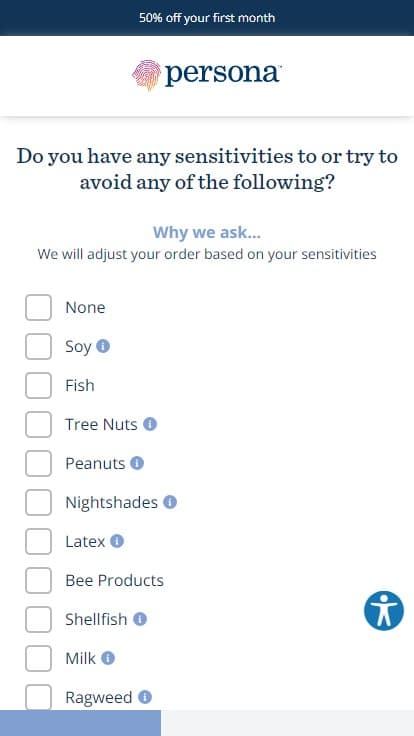This screenshot has width=414, height=736.
Task: Click the Milk info icon
Action: tap(107, 658)
